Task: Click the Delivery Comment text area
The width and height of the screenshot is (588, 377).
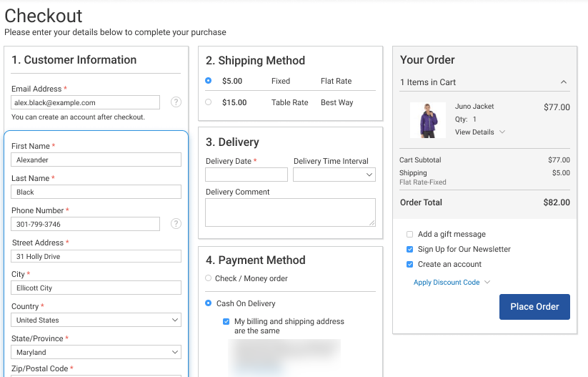Action: coord(290,212)
